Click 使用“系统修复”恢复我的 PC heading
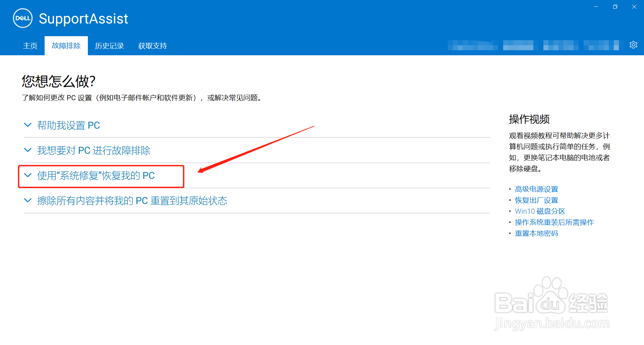This screenshot has width=644, height=345. pyautogui.click(x=96, y=176)
